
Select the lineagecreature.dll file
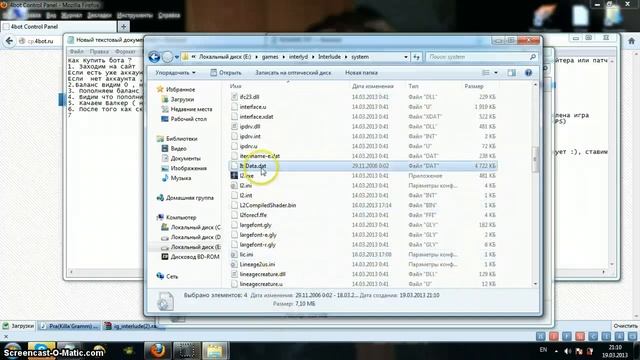[x=262, y=274]
